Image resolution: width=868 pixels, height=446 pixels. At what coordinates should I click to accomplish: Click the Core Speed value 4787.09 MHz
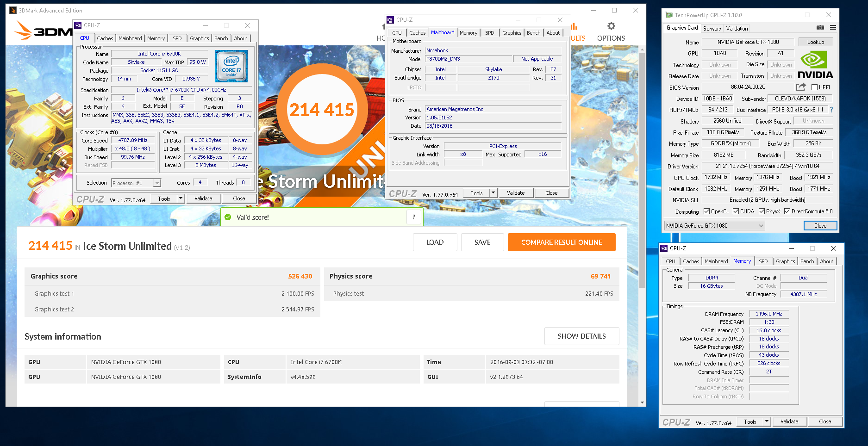pos(133,140)
